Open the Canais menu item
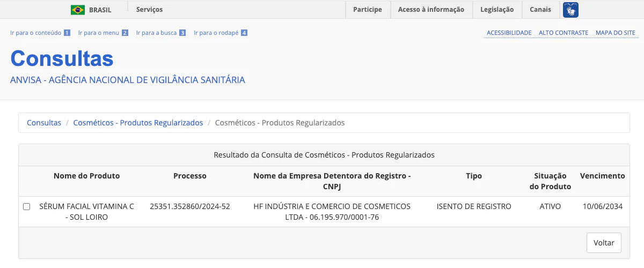644x268 pixels. (x=540, y=10)
